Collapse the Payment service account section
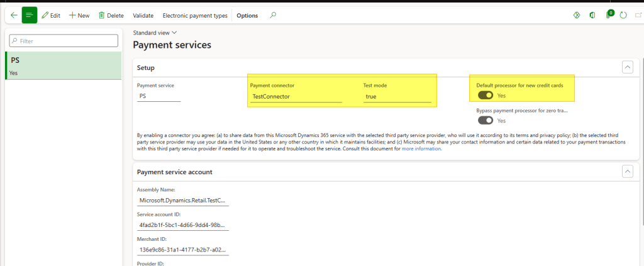Screen dimensions: 644x266 pyautogui.click(x=627, y=172)
